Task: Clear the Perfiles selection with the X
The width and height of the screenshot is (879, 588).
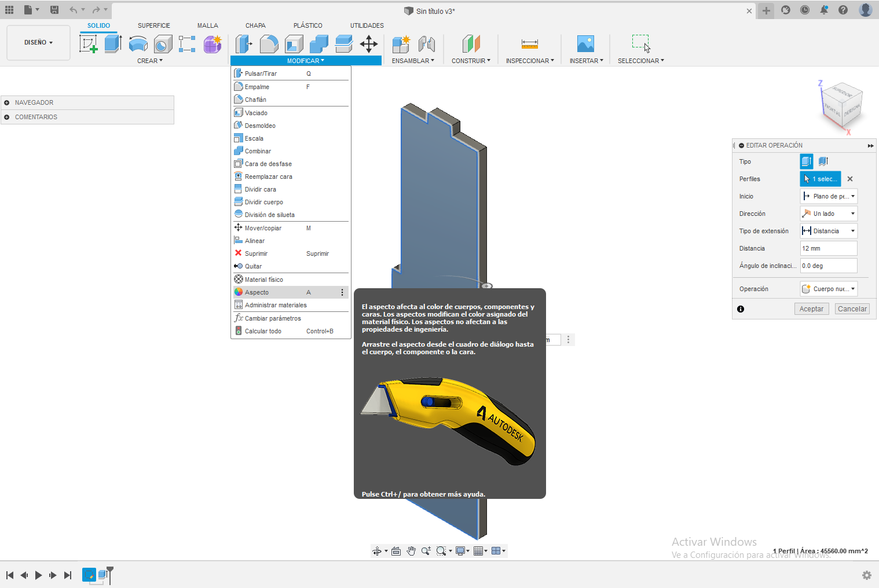Action: pos(850,179)
